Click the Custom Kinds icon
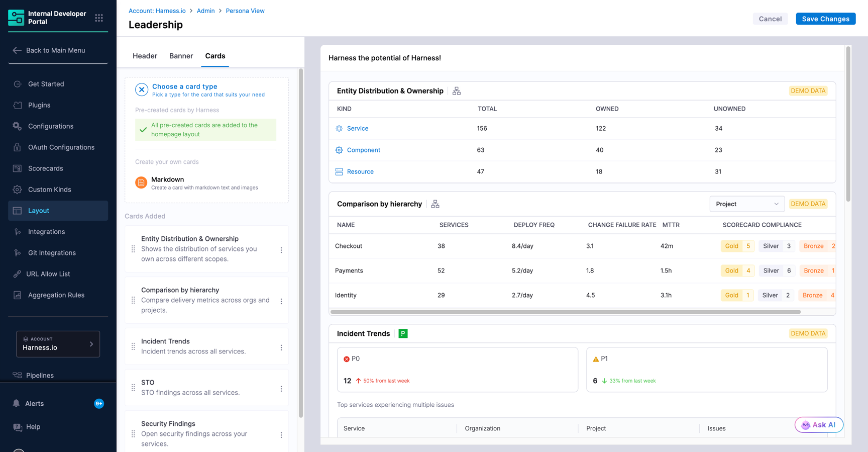The height and width of the screenshot is (452, 868). point(18,190)
